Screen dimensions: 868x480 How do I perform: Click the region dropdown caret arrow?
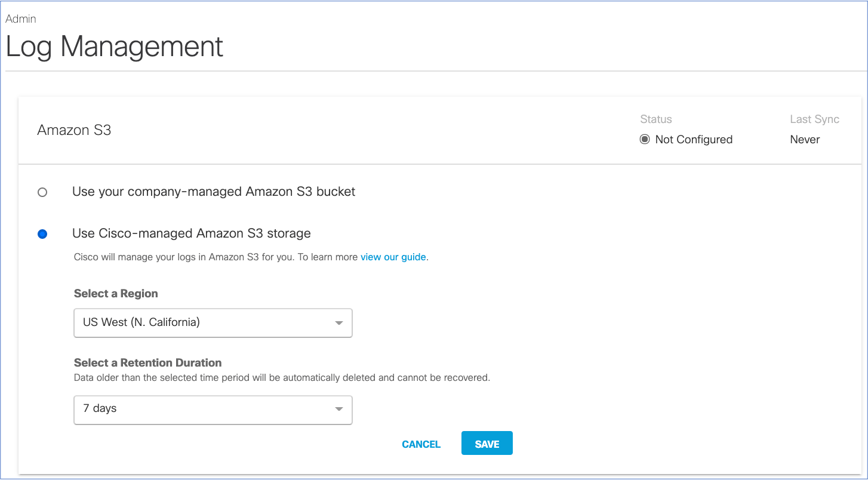(x=339, y=322)
